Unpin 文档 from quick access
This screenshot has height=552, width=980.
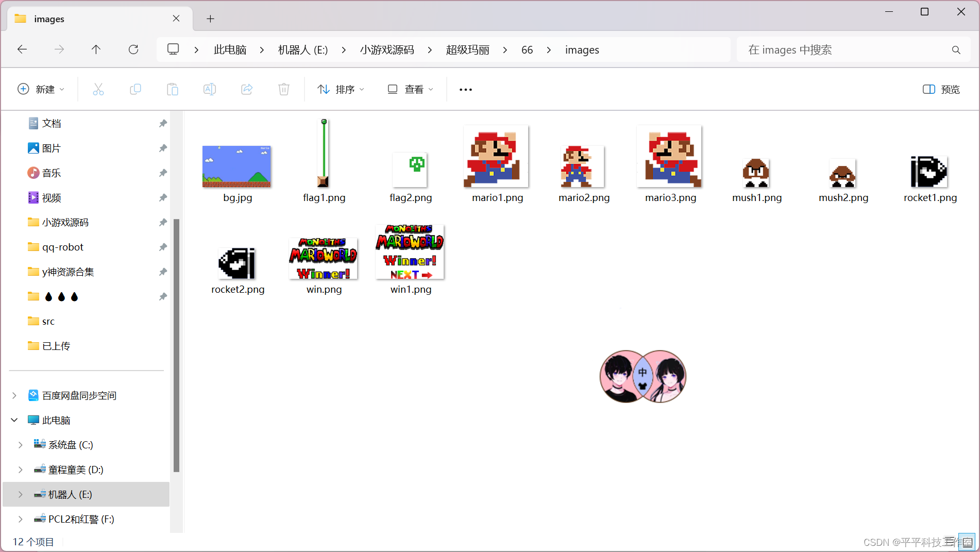pos(163,123)
